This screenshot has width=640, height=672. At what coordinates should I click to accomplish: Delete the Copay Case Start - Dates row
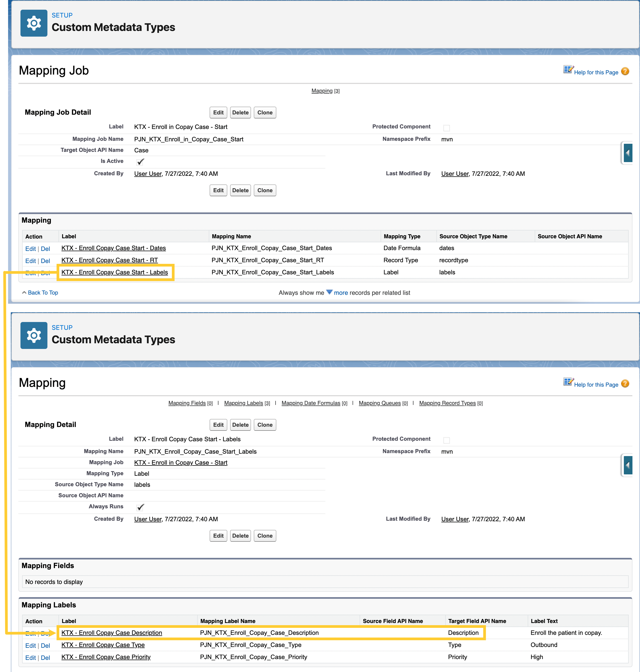tap(45, 249)
